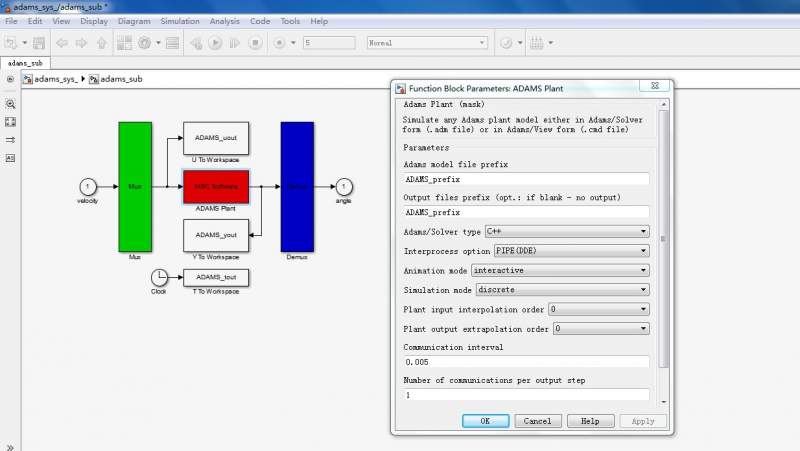Open the Simulation menu

[x=180, y=21]
